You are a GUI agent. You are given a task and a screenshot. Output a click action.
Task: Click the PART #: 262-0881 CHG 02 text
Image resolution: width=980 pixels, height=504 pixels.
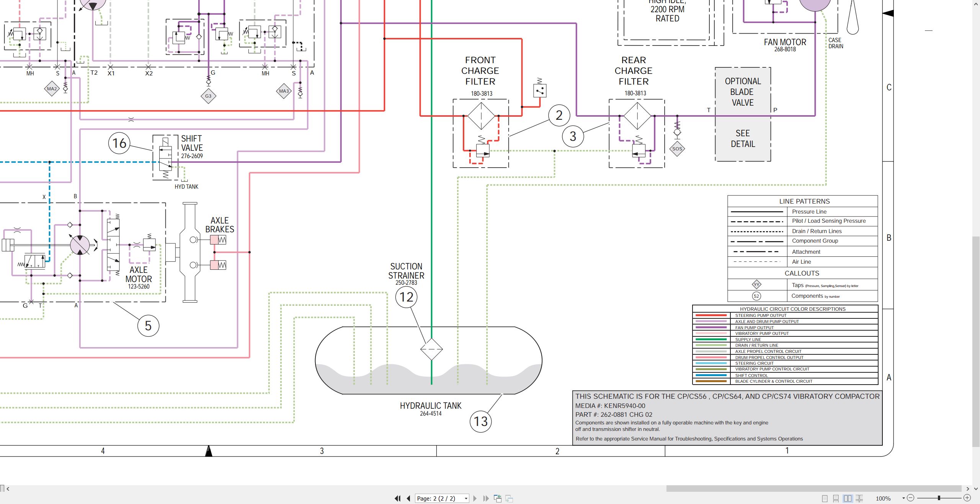(x=614, y=414)
